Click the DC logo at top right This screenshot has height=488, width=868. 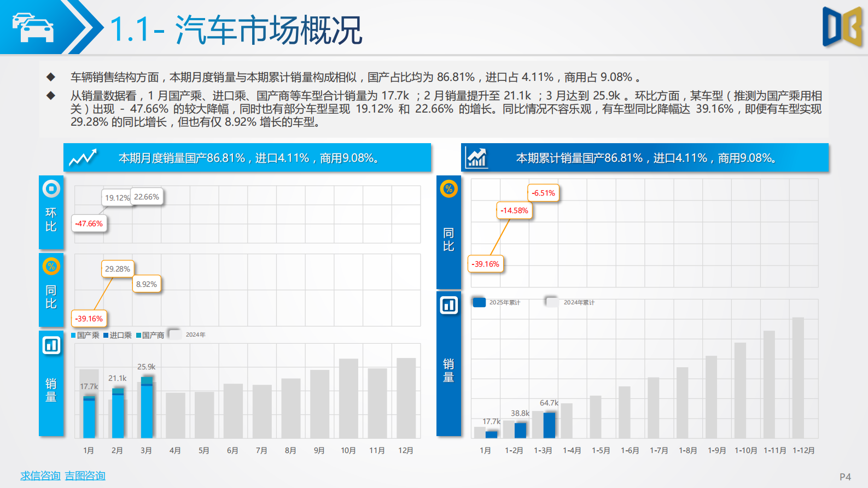[x=842, y=26]
